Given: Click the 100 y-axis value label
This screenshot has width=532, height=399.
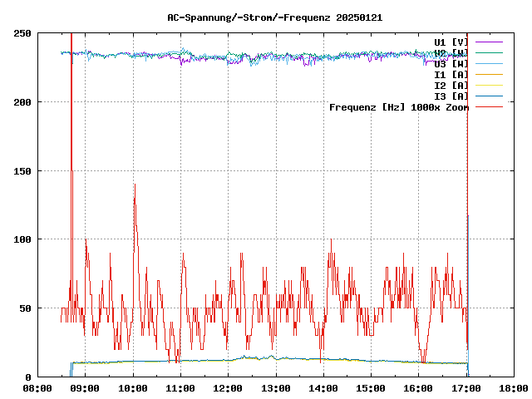Looking at the screenshot, I should (x=22, y=239).
